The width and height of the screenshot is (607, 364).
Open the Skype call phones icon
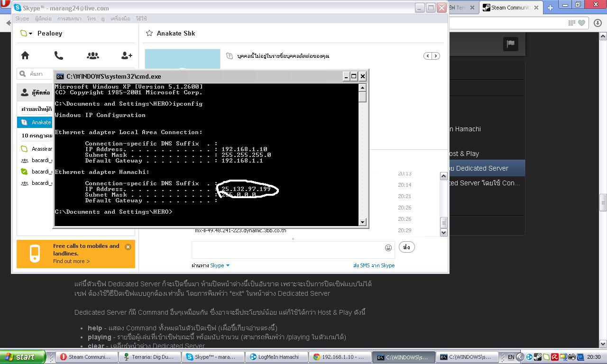[x=59, y=55]
